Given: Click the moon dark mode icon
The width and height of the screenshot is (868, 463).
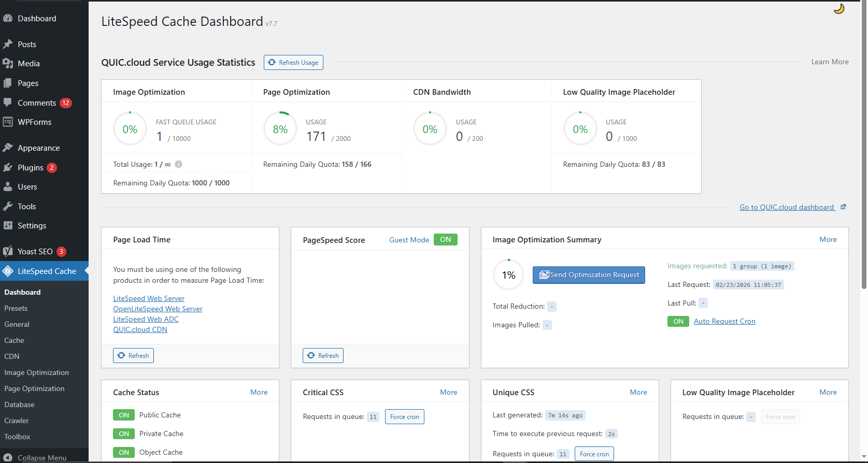Looking at the screenshot, I should [x=839, y=9].
